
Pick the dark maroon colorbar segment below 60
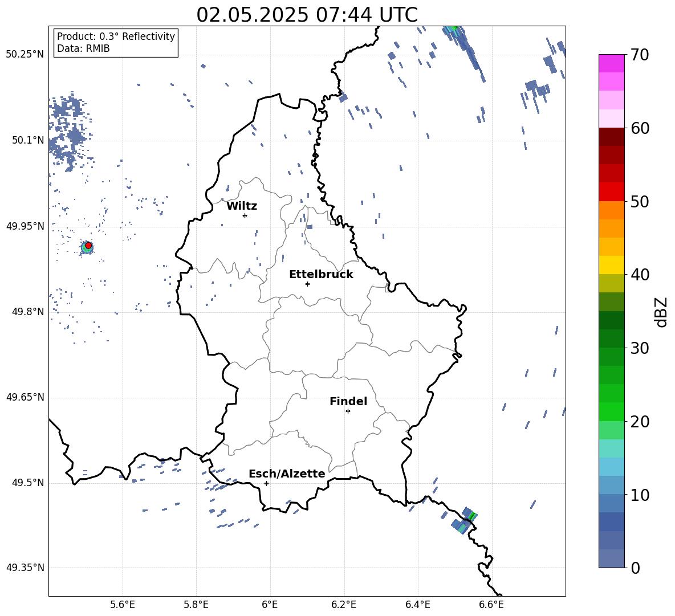pyautogui.click(x=612, y=137)
